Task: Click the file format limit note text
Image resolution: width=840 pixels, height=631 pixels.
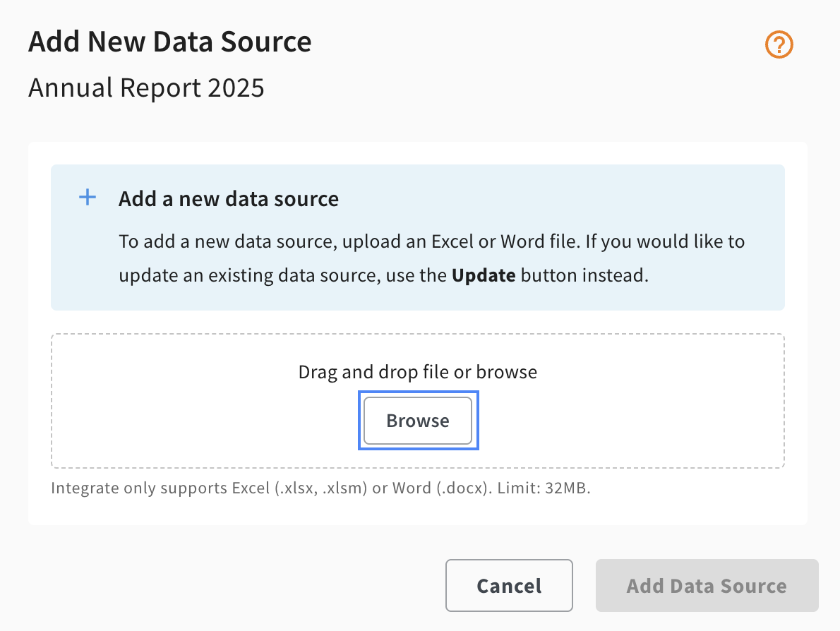Action: coord(320,488)
